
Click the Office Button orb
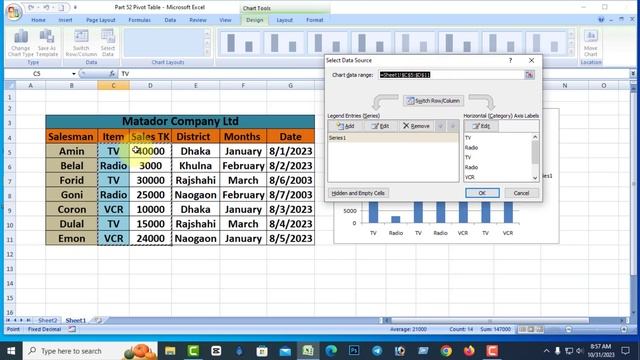point(13,11)
